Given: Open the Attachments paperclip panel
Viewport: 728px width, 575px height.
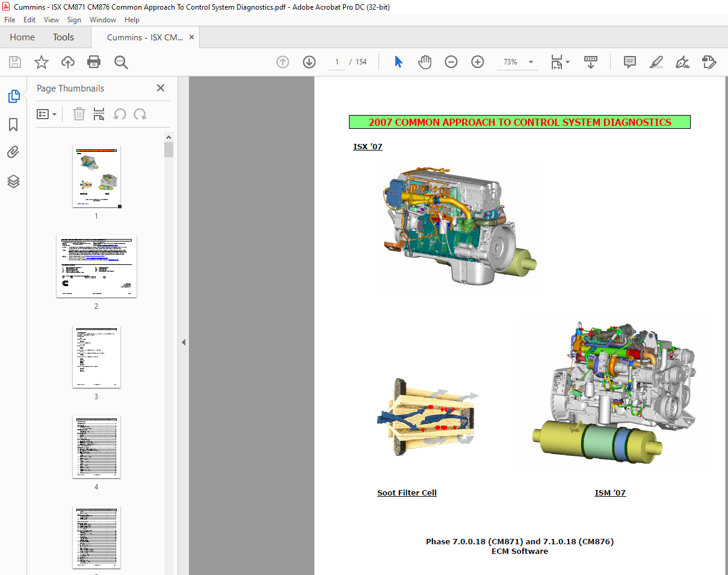Looking at the screenshot, I should click(13, 152).
